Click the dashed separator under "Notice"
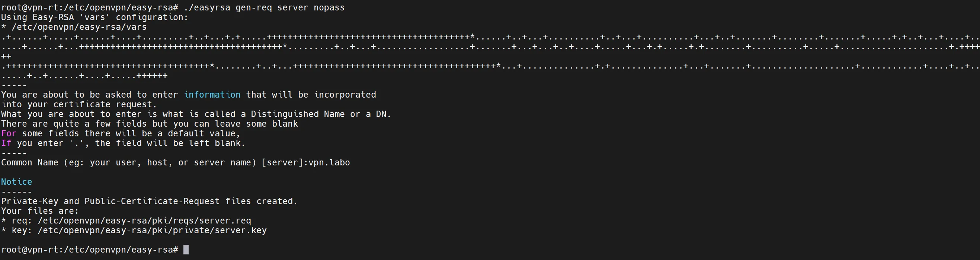The image size is (980, 260). pos(17,191)
